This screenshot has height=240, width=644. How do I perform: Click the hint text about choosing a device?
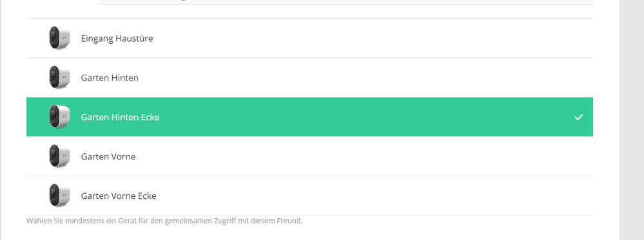pyautogui.click(x=164, y=221)
